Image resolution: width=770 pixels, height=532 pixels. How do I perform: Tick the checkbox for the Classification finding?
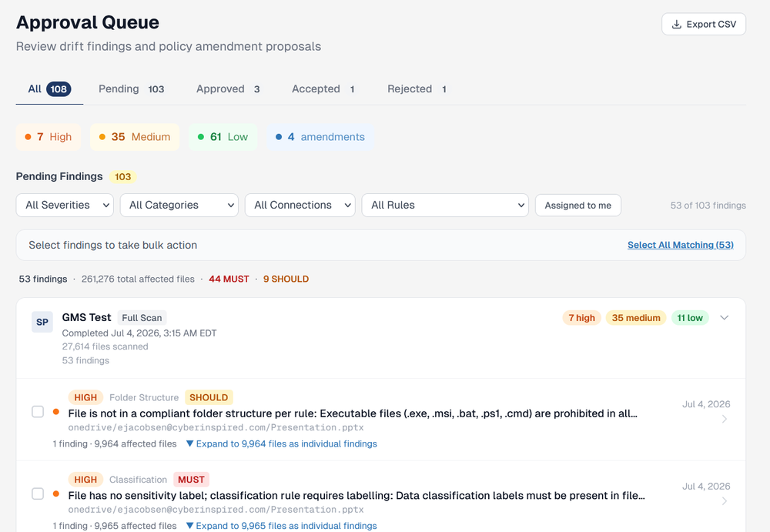pyautogui.click(x=38, y=494)
